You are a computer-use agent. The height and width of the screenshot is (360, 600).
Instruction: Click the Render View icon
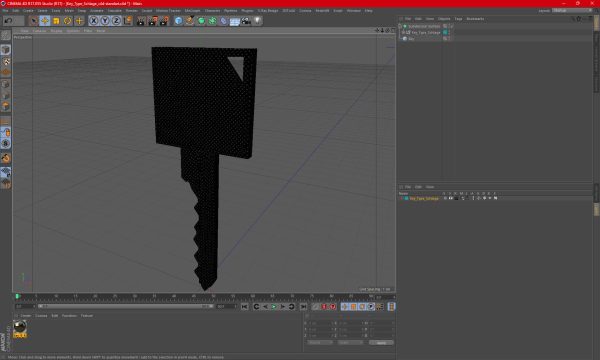(x=141, y=21)
